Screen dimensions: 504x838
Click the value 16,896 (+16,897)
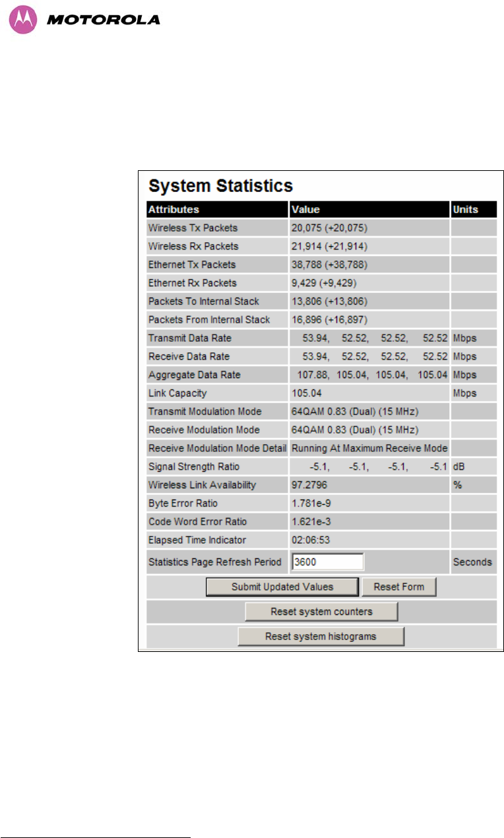329,320
